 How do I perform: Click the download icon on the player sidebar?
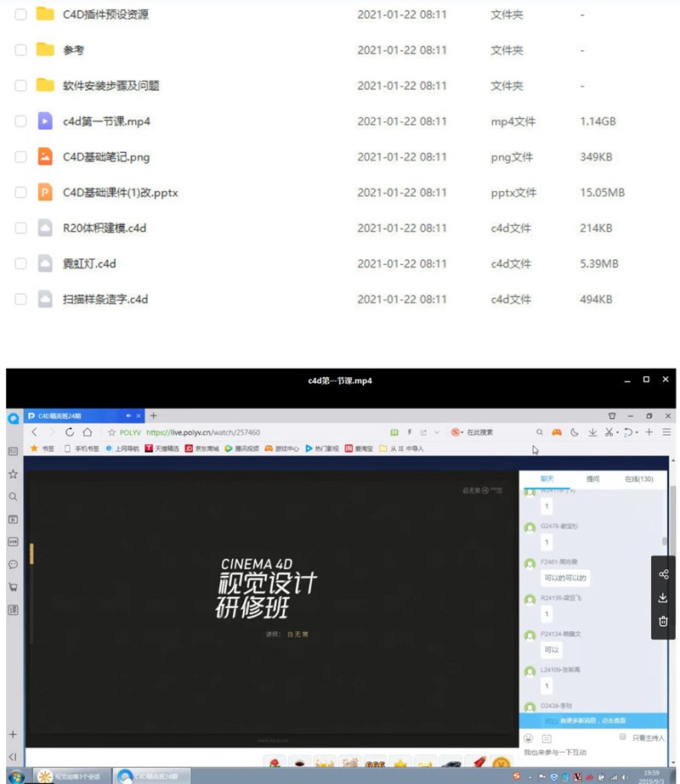[663, 597]
